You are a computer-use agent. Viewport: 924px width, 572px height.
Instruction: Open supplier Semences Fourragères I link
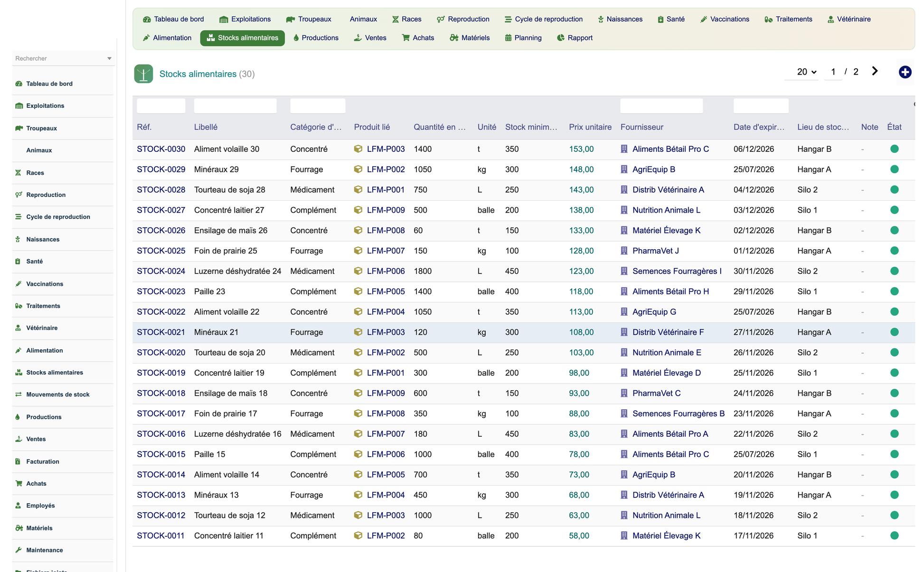[x=677, y=271]
